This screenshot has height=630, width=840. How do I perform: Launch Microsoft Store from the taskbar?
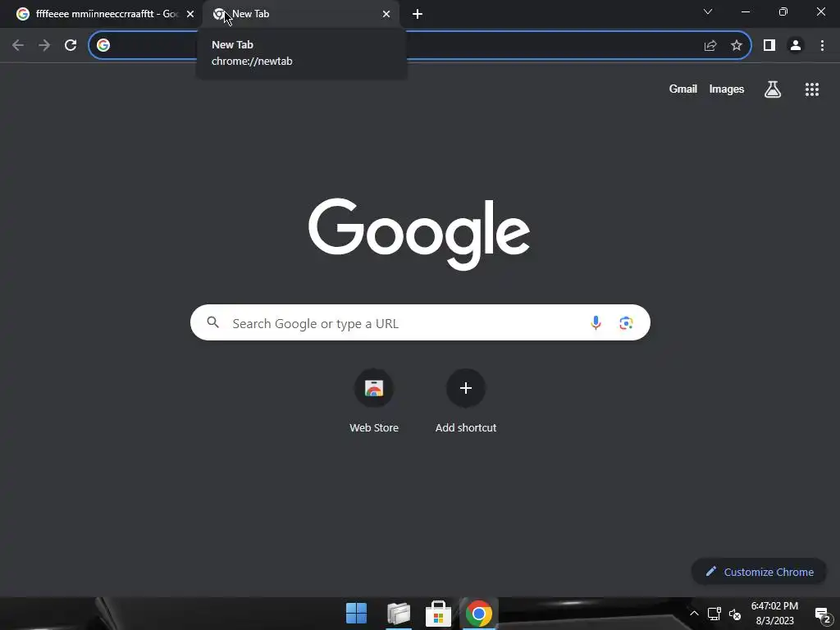point(438,614)
